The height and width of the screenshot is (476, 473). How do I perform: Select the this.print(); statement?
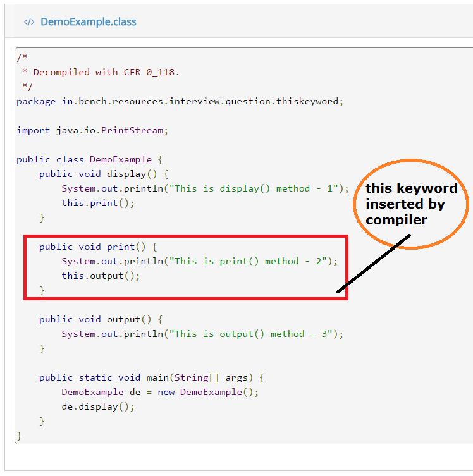98,203
